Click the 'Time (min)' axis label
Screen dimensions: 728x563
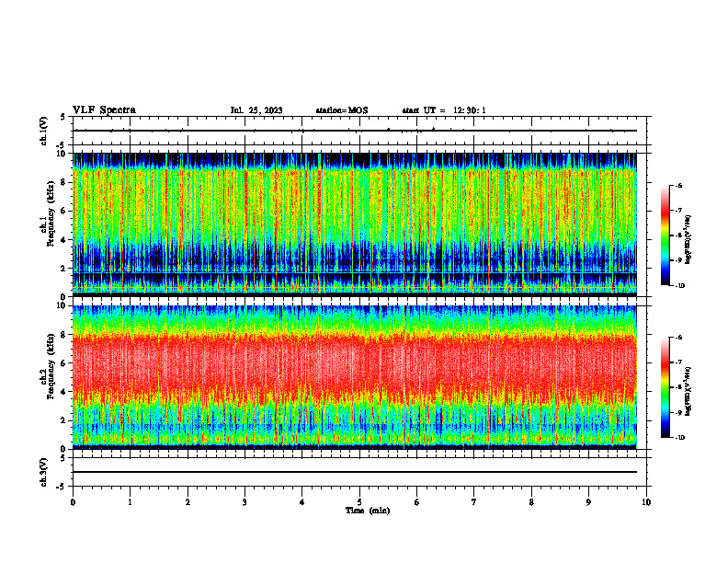coord(368,511)
